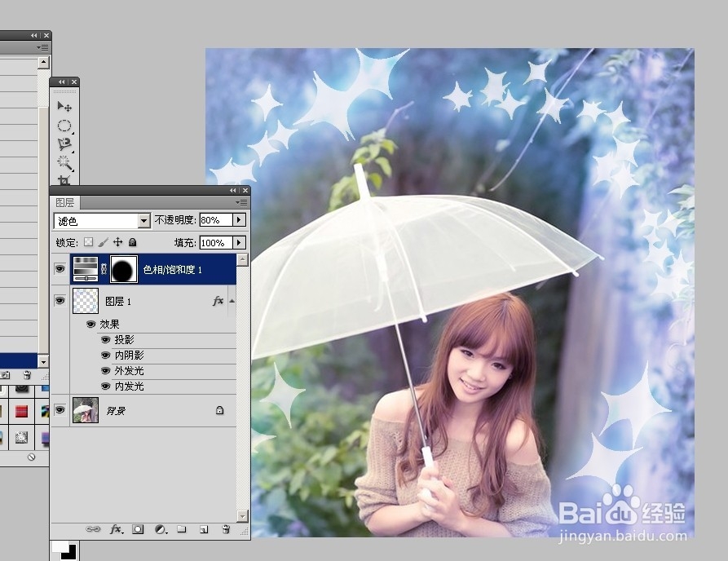This screenshot has height=561, width=728.
Task: Click the Layers list scroll-up arrow
Action: [x=242, y=259]
